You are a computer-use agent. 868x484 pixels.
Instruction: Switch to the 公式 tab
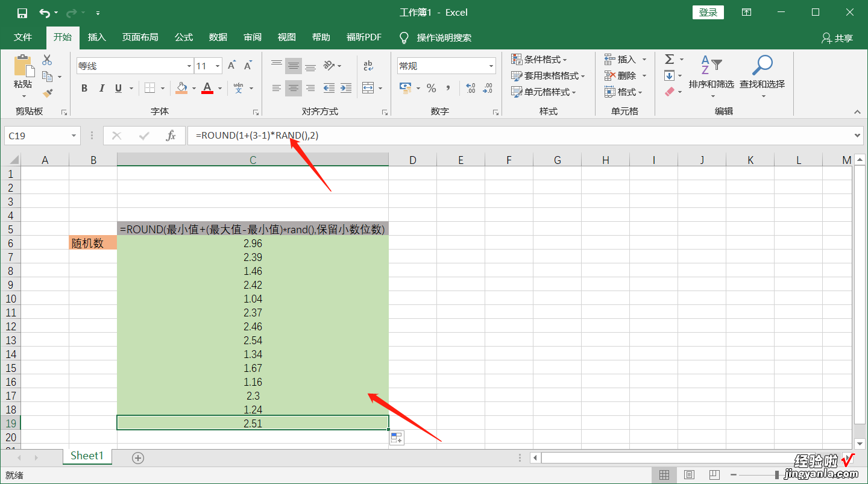click(184, 37)
